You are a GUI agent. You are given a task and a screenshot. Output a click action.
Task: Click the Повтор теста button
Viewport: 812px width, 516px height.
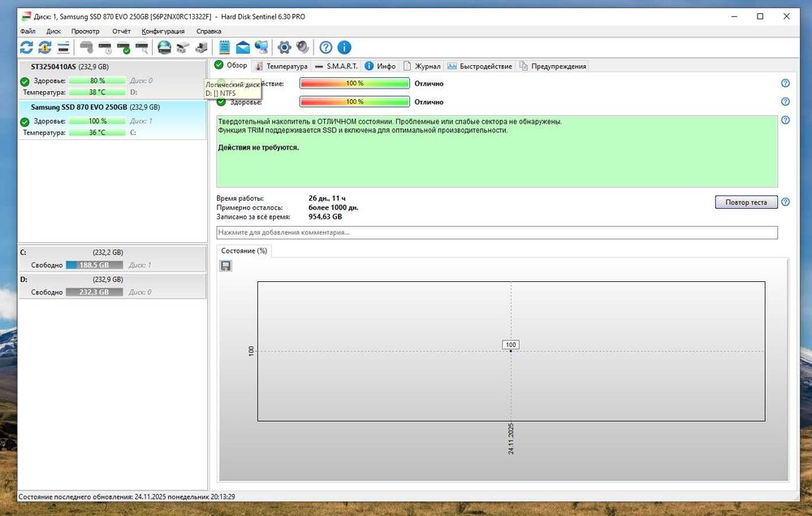[x=746, y=202]
